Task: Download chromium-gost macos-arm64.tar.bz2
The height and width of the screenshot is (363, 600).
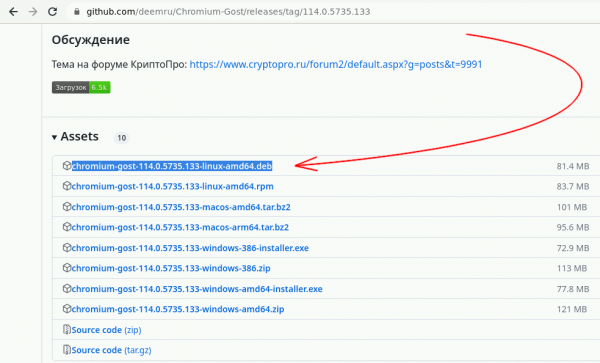Action: click(180, 227)
